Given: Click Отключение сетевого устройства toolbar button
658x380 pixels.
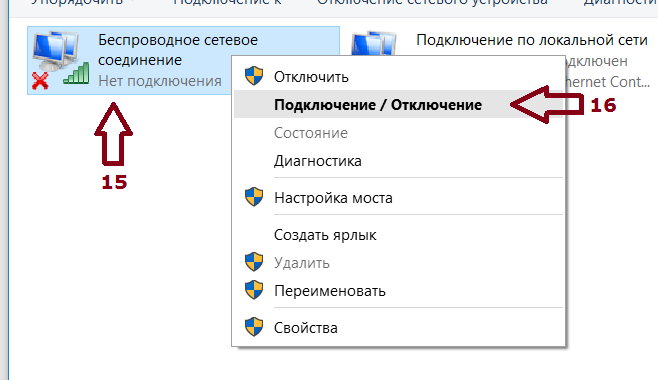Looking at the screenshot, I should coord(432,3).
